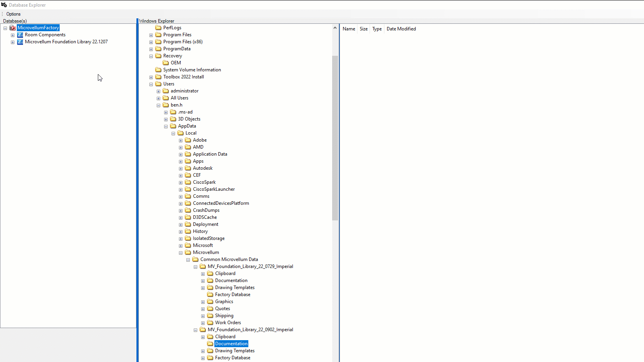Click the Autodesk folder icon
This screenshot has width=644, height=362.
(x=188, y=168)
